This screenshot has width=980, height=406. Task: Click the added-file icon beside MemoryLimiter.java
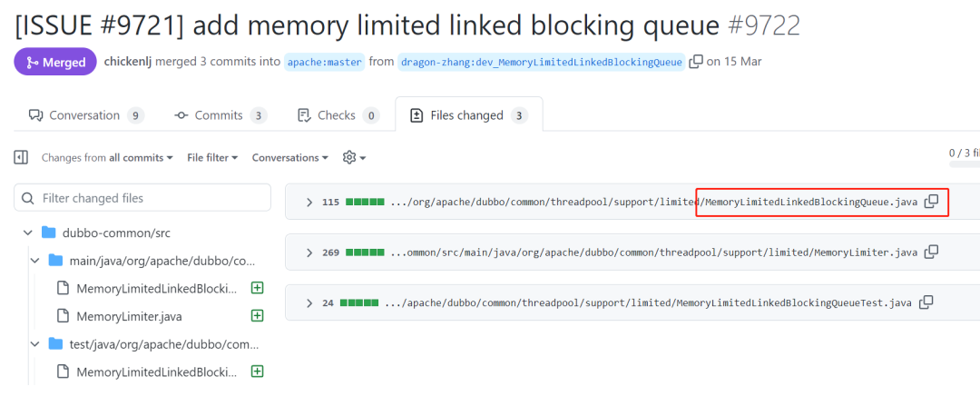tap(256, 316)
